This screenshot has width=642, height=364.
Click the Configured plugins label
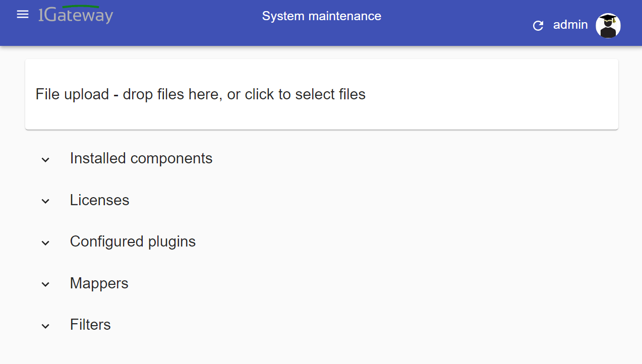coord(133,241)
